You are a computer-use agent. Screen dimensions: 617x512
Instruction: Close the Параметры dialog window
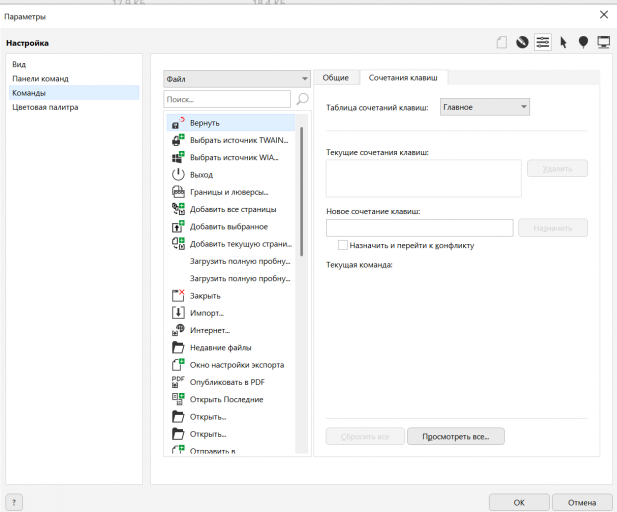[x=604, y=15]
